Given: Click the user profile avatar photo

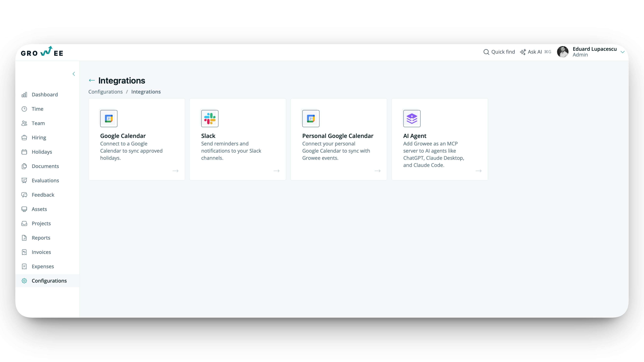Looking at the screenshot, I should [563, 52].
